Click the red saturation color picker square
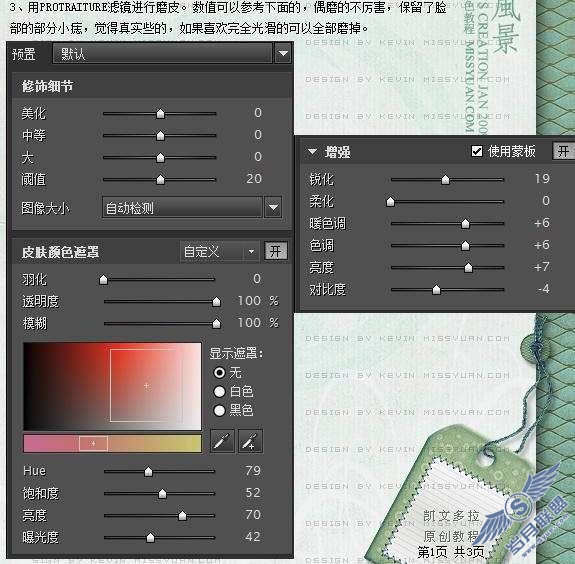Screen dimensions: 575x564 point(112,387)
